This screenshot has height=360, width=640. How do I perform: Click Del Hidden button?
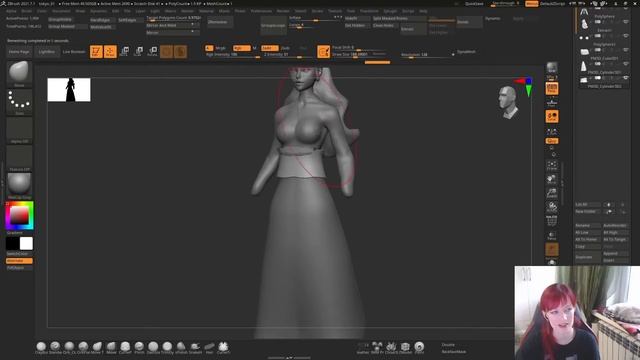click(357, 25)
